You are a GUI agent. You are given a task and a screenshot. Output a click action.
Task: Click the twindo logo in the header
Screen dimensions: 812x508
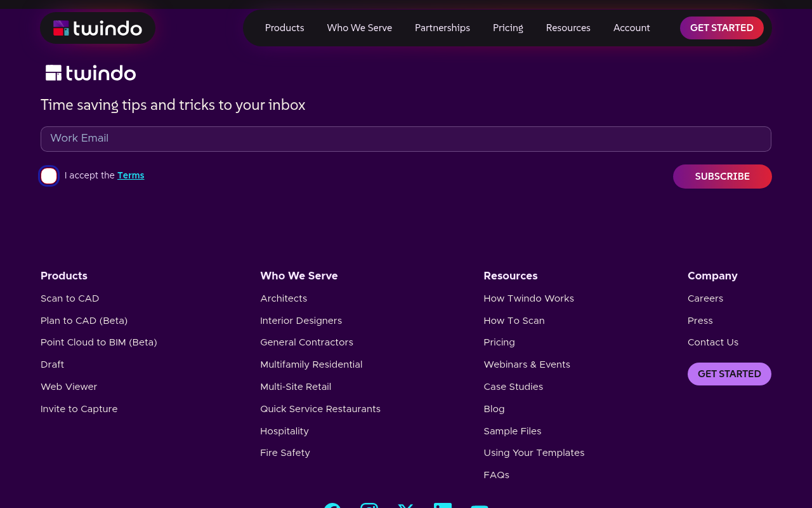tap(98, 28)
